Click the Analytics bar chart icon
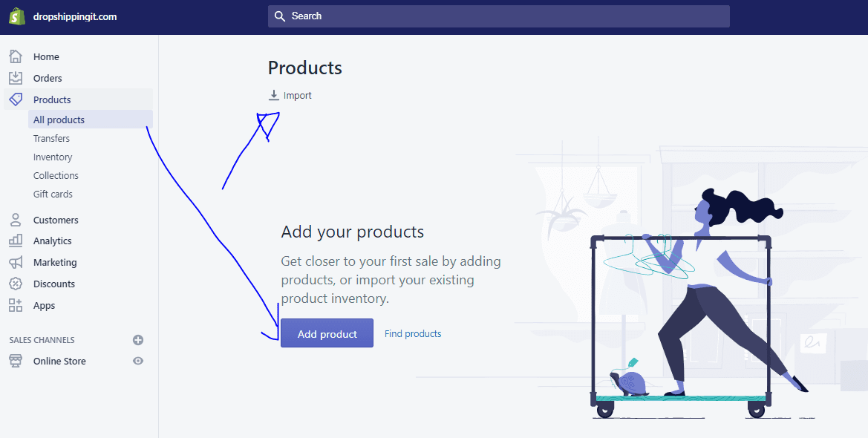Screen dimensions: 868x438 coord(16,241)
